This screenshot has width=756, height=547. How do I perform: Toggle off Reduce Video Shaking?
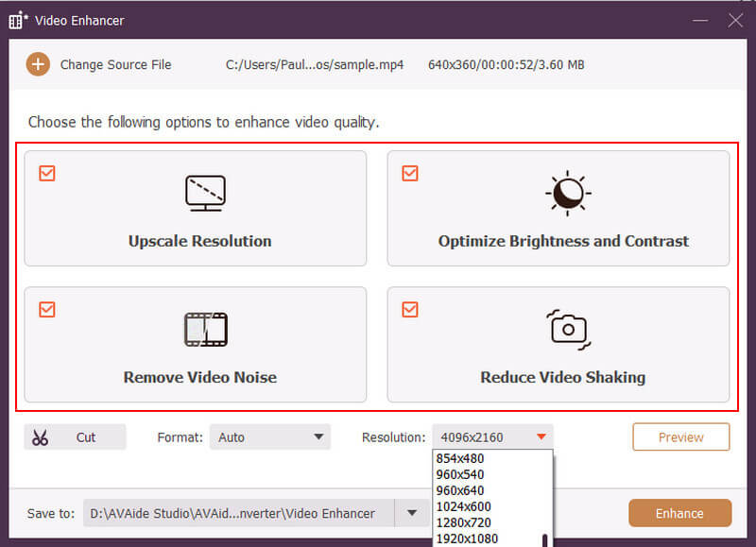(x=409, y=309)
